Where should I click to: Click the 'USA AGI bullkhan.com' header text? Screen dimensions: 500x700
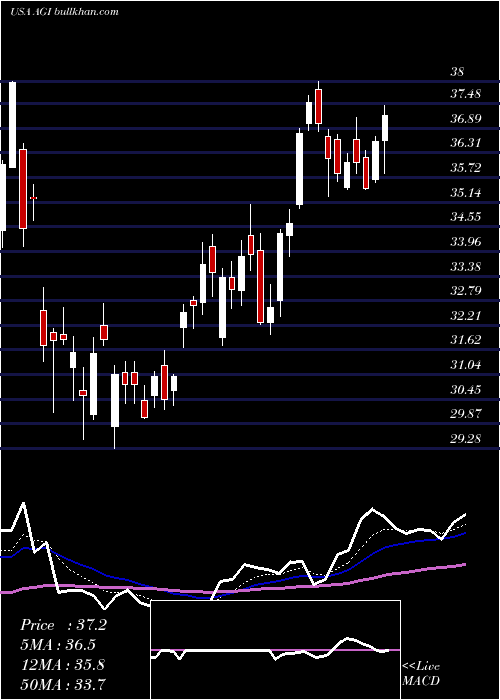64,12
